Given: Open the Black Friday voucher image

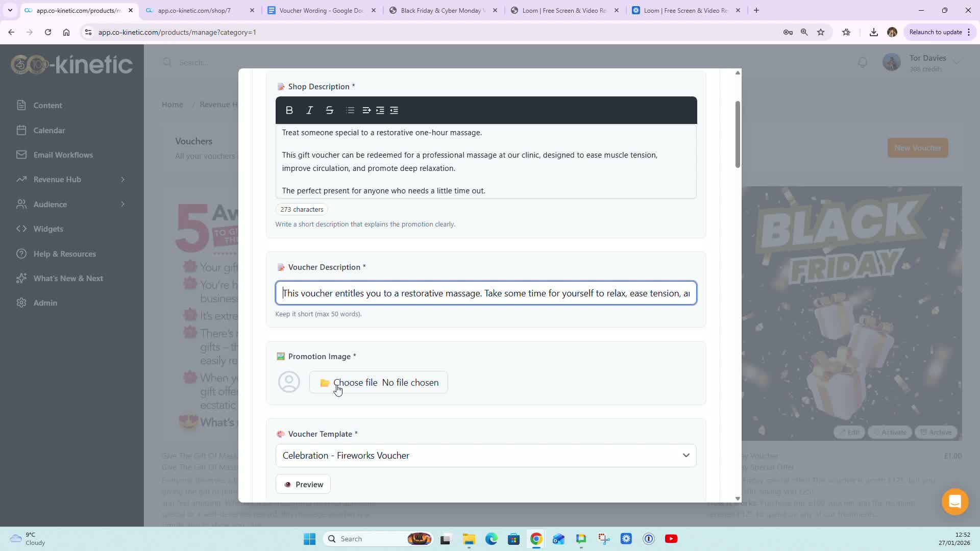Looking at the screenshot, I should pos(852,313).
